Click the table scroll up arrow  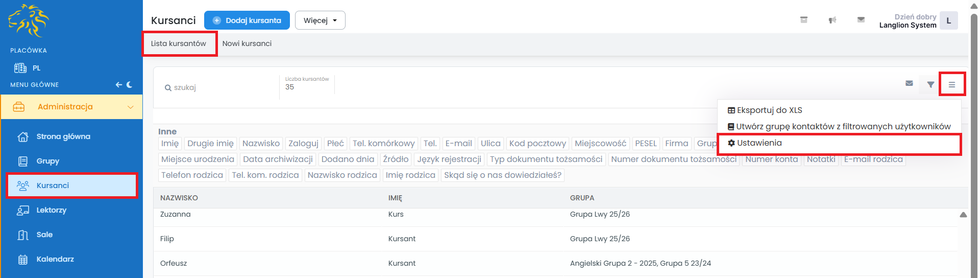[963, 215]
